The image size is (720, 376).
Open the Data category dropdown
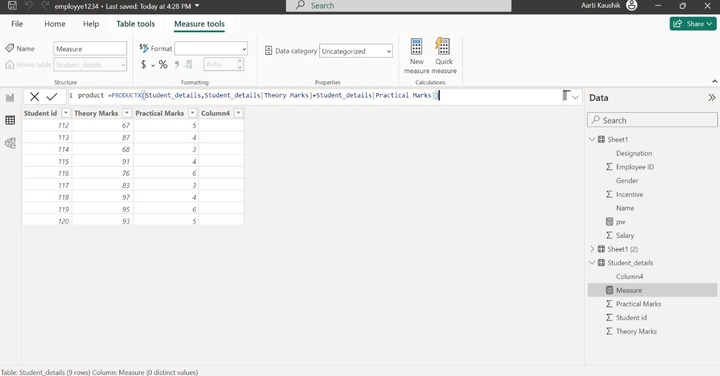[x=356, y=51]
